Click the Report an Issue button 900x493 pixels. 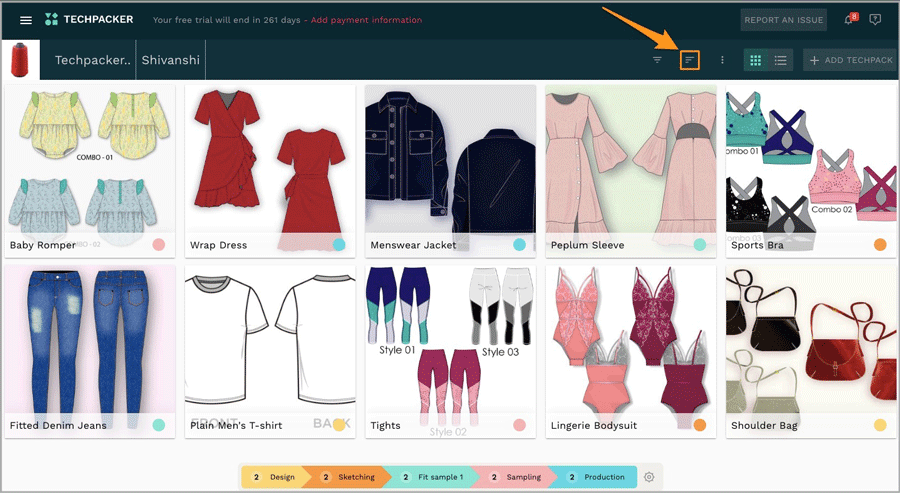tap(784, 20)
